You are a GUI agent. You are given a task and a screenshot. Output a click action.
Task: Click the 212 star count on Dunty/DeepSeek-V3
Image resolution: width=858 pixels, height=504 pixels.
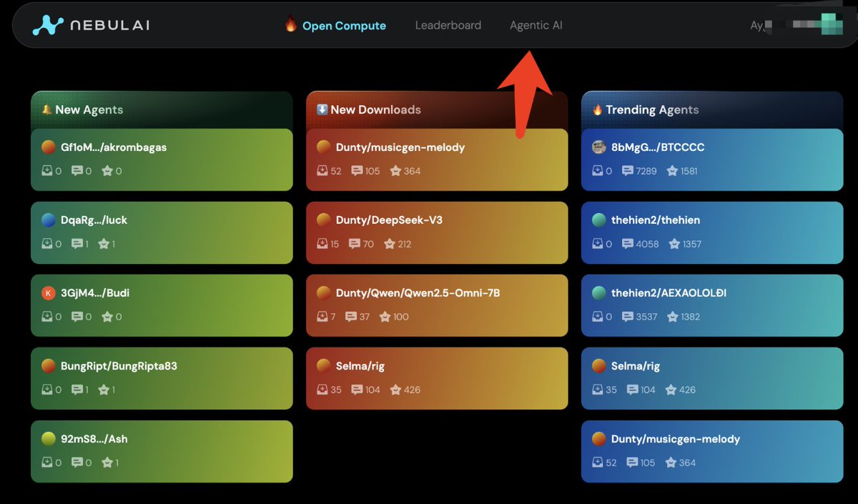[x=405, y=244]
